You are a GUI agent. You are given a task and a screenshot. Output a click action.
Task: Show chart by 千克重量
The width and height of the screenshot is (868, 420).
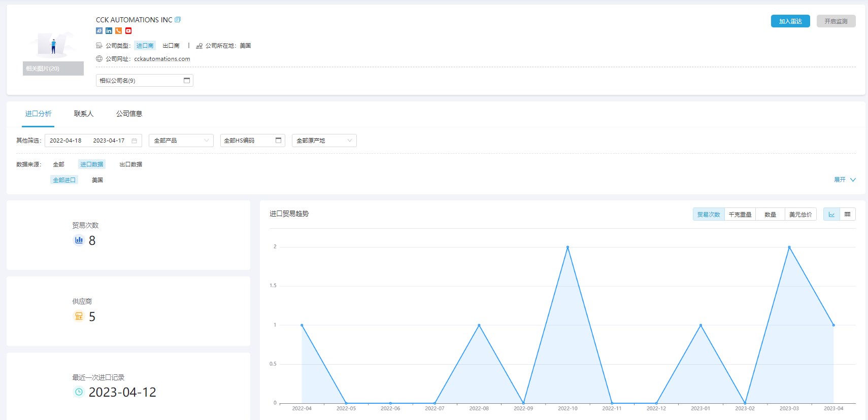coord(740,215)
